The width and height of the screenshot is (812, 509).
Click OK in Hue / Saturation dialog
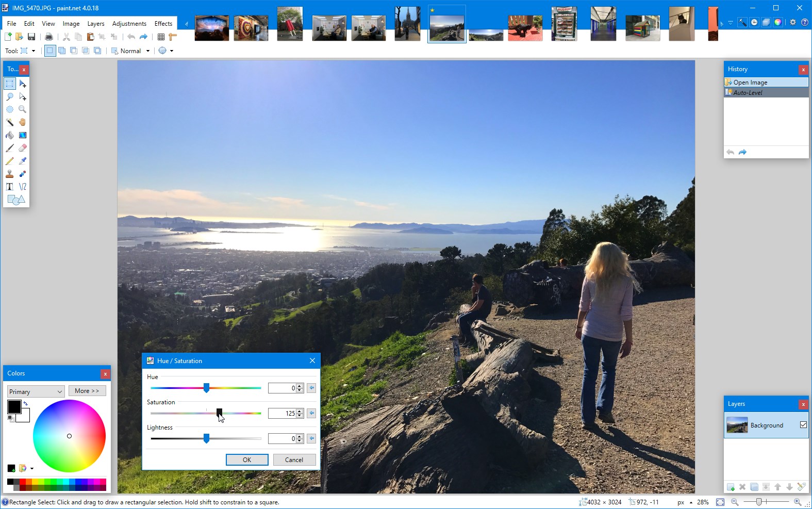[247, 459]
